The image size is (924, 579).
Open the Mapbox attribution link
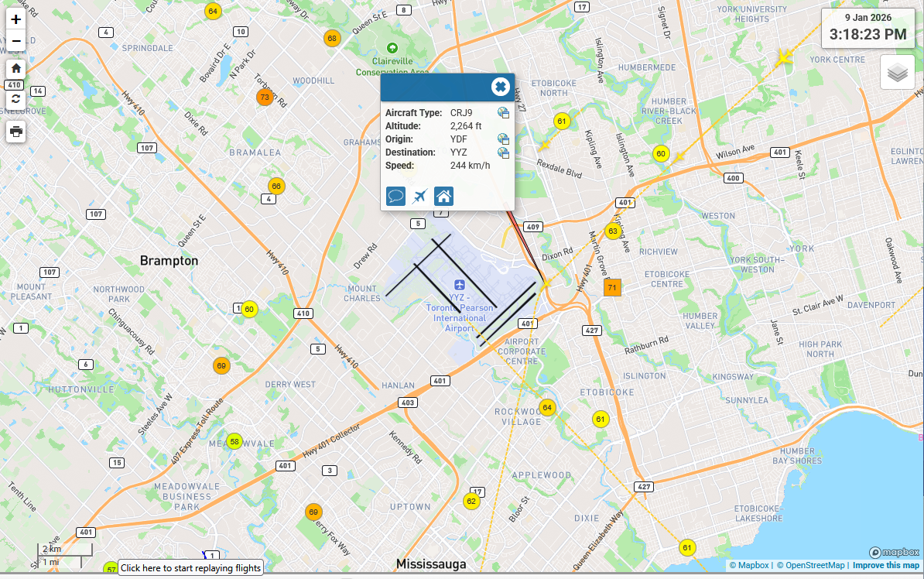tap(752, 566)
